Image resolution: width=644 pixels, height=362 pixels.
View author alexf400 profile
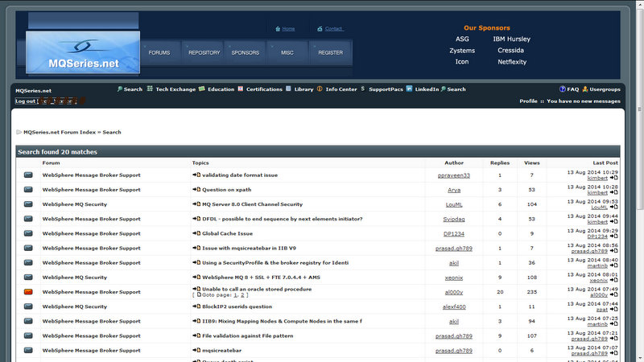[454, 306]
